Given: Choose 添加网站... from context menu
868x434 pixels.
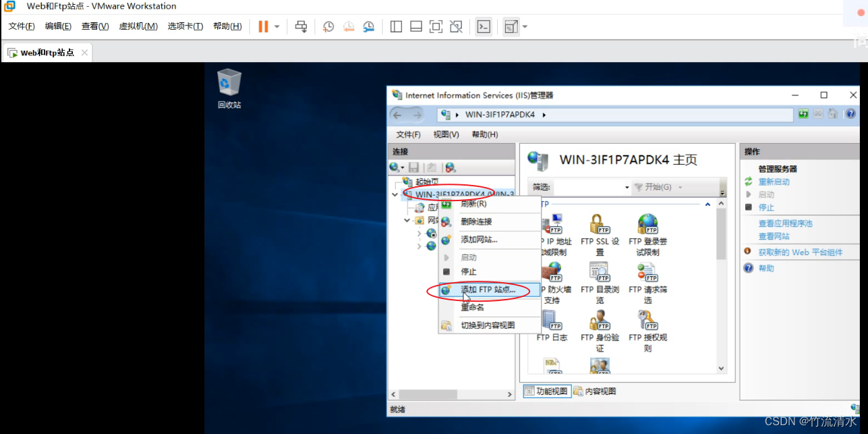Looking at the screenshot, I should 489,240.
